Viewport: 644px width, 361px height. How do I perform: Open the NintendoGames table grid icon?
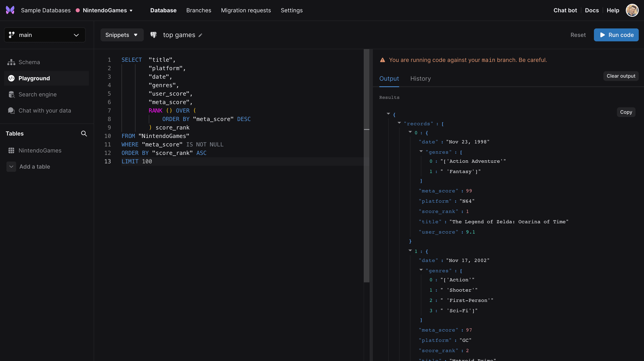11,150
